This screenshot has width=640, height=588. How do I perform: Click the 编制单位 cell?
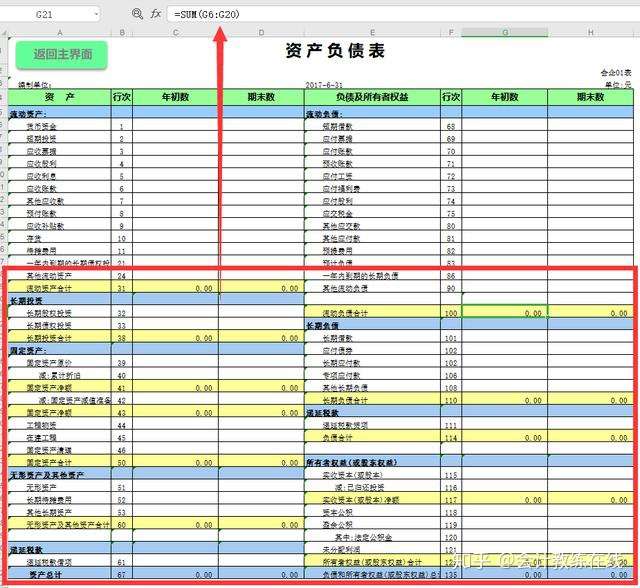coord(35,85)
